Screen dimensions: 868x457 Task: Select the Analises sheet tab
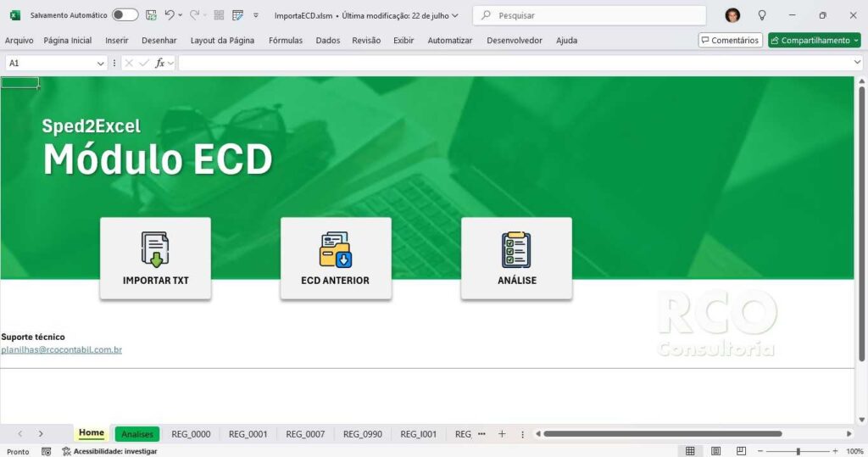[137, 434]
